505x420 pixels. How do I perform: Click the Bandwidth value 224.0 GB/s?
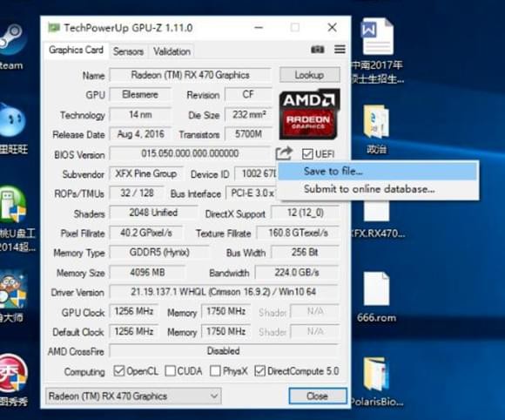pyautogui.click(x=297, y=273)
